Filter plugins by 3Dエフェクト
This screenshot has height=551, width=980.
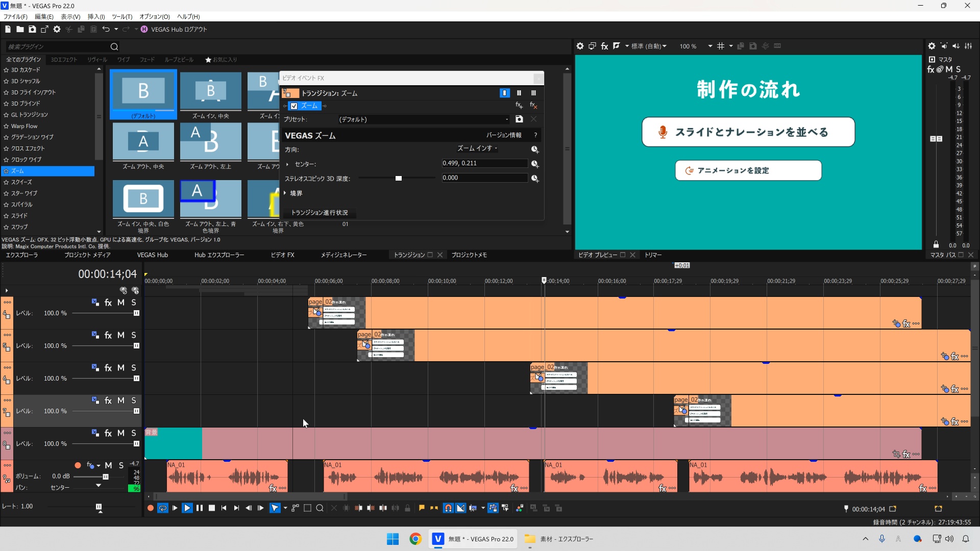(x=64, y=60)
